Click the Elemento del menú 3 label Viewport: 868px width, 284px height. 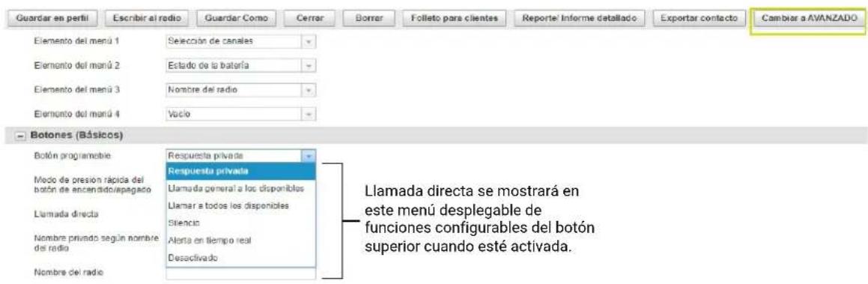click(77, 90)
